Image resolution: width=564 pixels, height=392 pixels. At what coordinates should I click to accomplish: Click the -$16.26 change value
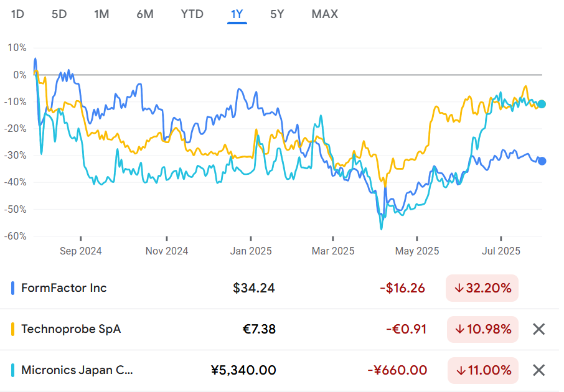[x=403, y=288]
